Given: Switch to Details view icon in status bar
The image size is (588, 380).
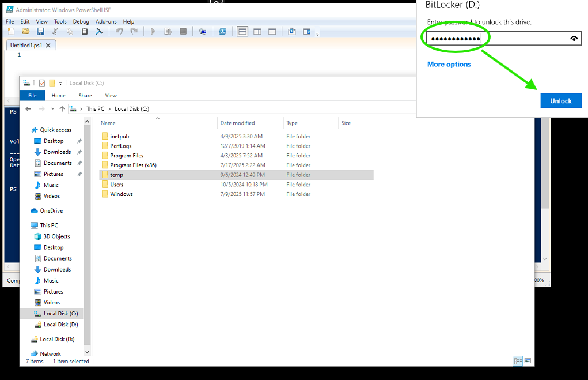Looking at the screenshot, I should [518, 361].
